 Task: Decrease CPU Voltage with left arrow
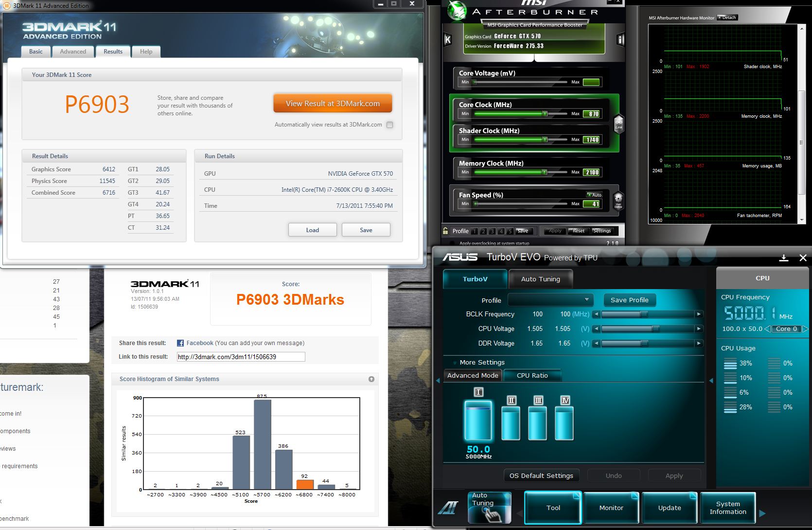[x=596, y=329]
